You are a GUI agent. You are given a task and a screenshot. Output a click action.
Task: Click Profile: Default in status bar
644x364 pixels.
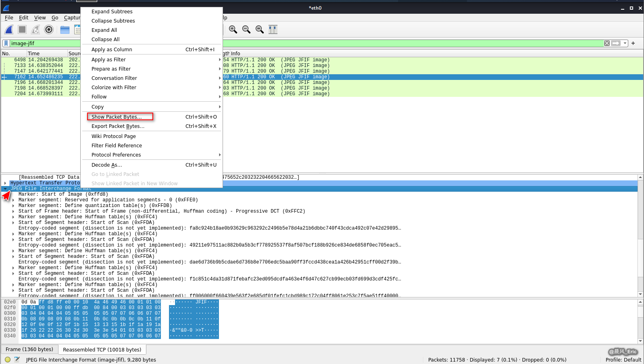(623, 360)
